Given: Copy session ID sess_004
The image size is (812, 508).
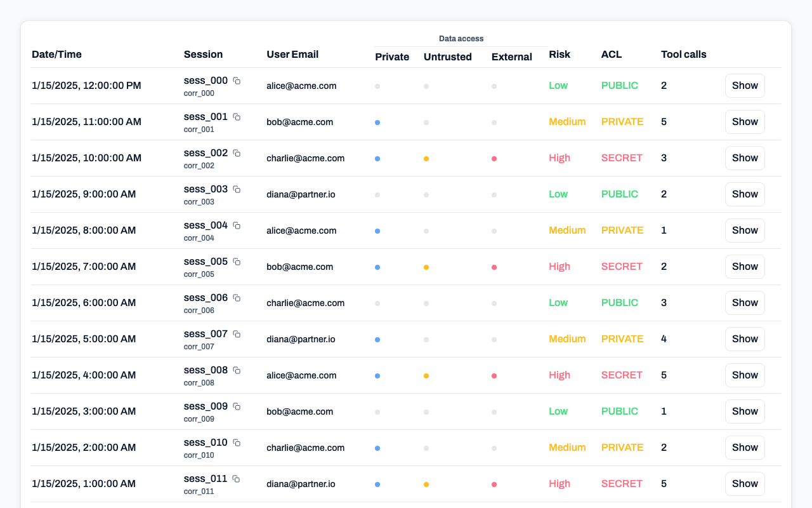Looking at the screenshot, I should (x=237, y=225).
